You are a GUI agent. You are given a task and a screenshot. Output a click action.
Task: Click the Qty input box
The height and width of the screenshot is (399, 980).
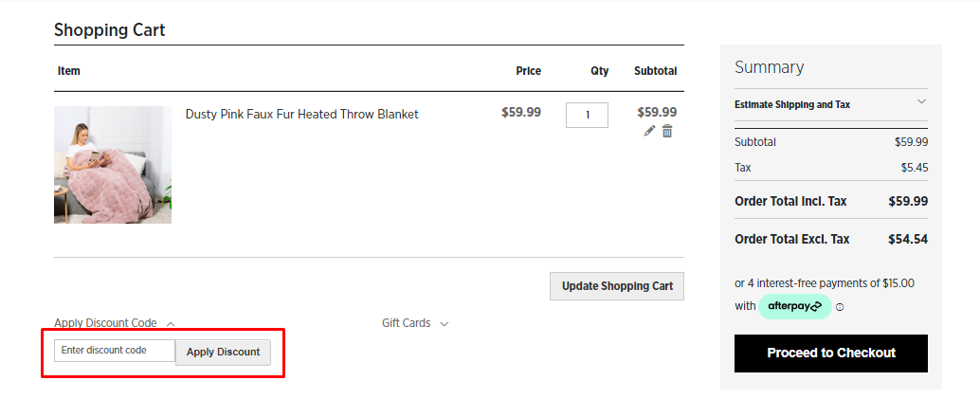[x=587, y=115]
